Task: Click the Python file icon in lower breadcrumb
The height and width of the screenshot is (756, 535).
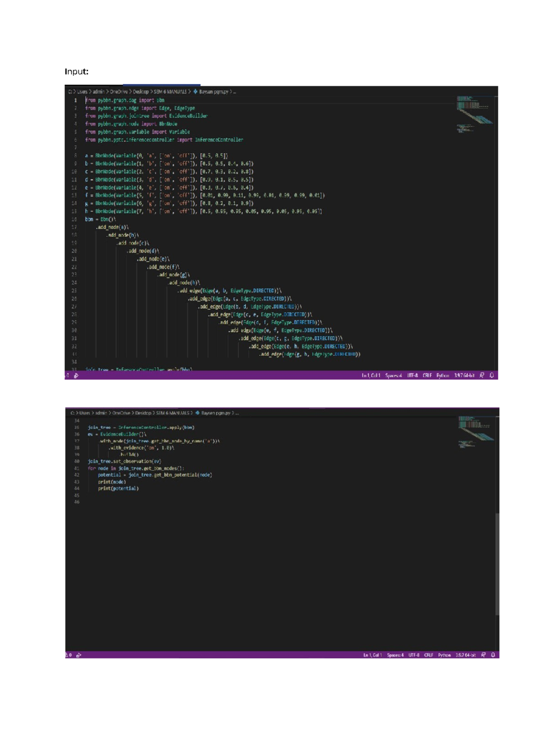Action: 198,413
